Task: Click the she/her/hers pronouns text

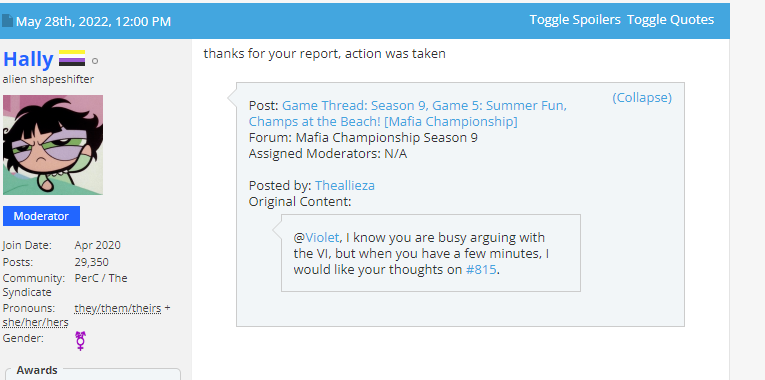Action: click(35, 322)
